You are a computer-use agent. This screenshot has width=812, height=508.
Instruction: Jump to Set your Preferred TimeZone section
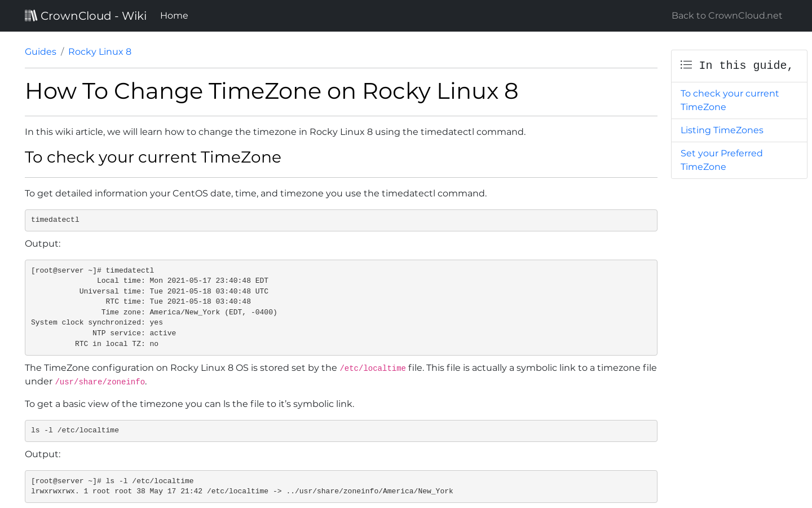[x=721, y=160]
